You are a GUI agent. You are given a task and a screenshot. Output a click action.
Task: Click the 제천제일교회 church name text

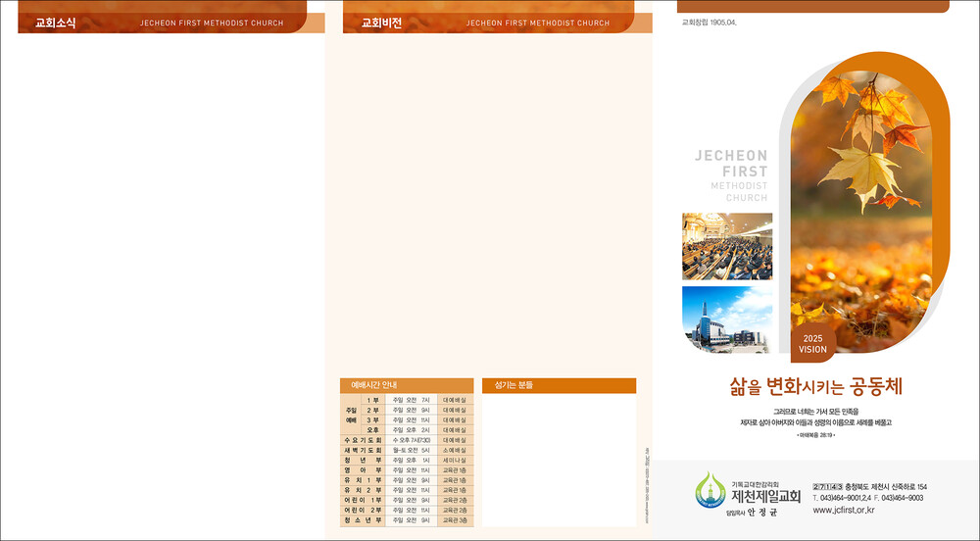765,497
